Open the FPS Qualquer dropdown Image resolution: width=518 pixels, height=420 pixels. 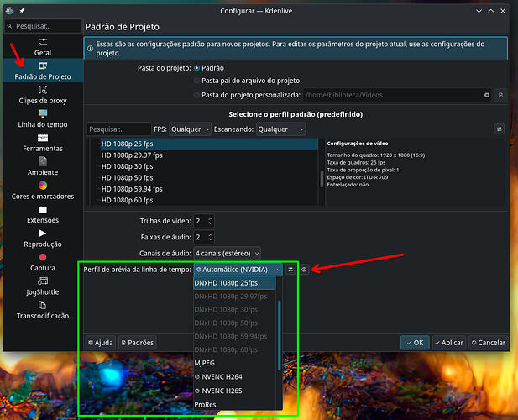pyautogui.click(x=190, y=129)
